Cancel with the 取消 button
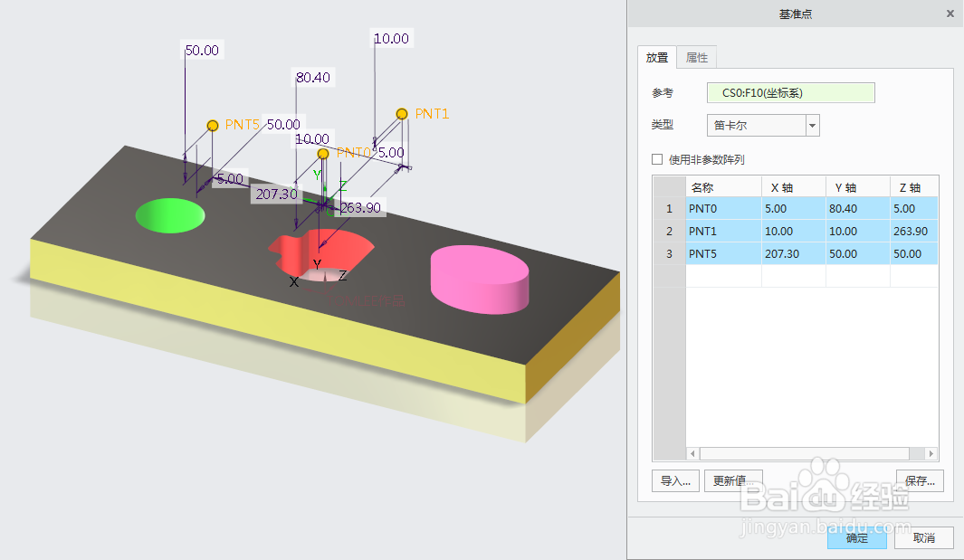Image resolution: width=964 pixels, height=560 pixels. click(x=924, y=538)
